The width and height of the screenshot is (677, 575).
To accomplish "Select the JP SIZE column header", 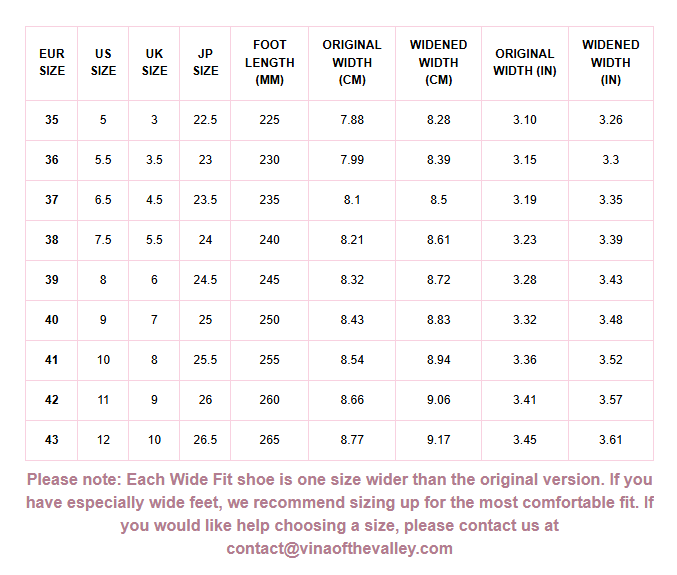I will coord(205,62).
